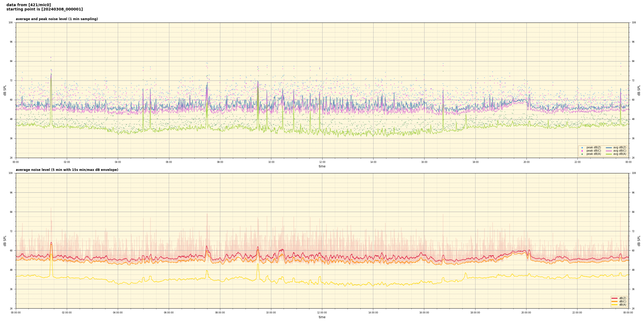Click the 18:00:00 tick label on lower chart

475,313
